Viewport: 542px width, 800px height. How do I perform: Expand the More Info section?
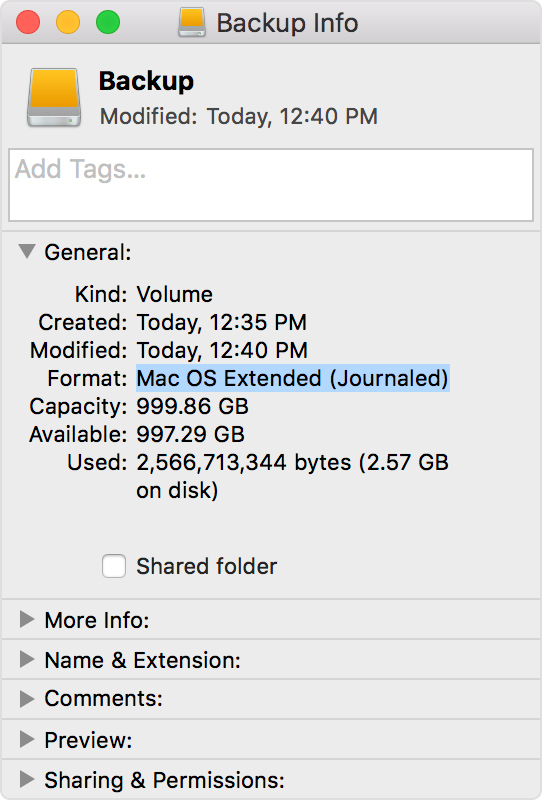pyautogui.click(x=27, y=619)
